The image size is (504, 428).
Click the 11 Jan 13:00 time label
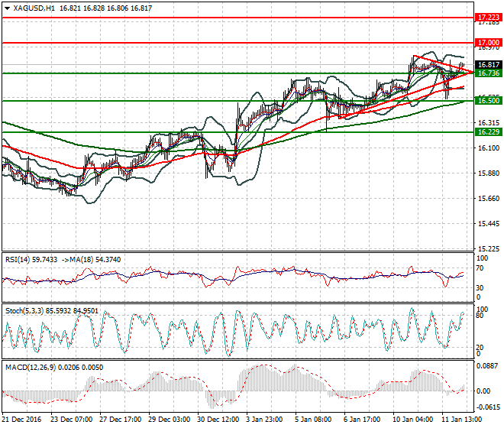click(461, 420)
